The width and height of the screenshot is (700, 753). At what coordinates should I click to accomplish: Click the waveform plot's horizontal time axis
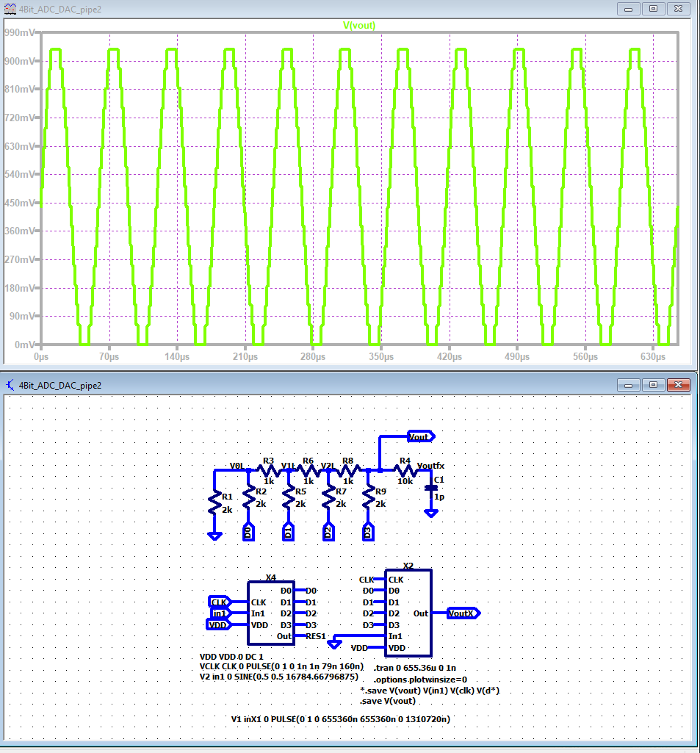pos(358,356)
